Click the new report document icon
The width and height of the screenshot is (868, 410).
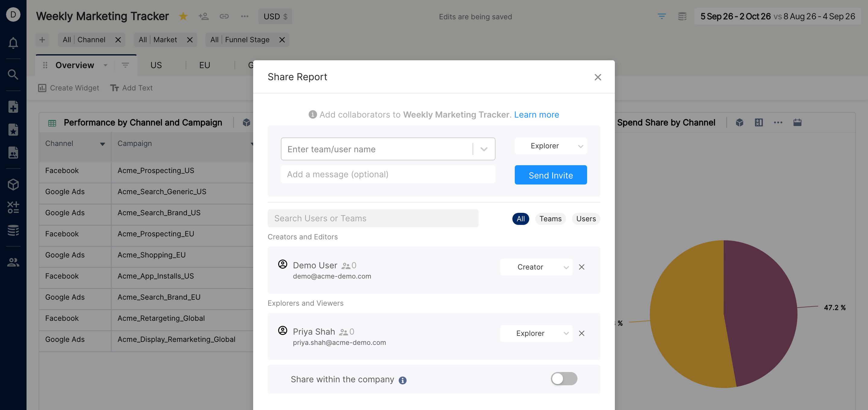click(x=13, y=107)
